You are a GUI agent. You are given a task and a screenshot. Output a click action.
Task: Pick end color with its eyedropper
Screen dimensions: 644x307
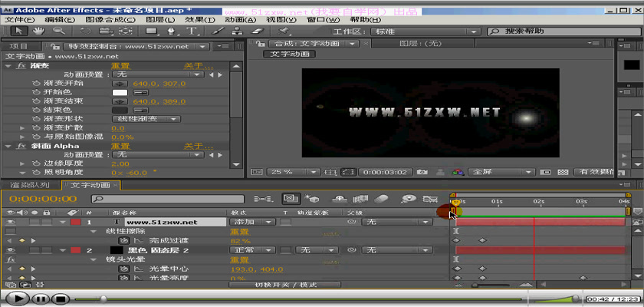pyautogui.click(x=140, y=111)
